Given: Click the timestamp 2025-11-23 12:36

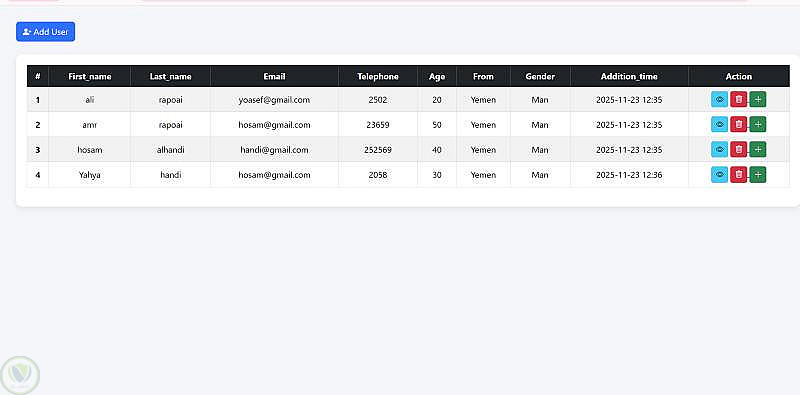Looking at the screenshot, I should [x=629, y=175].
